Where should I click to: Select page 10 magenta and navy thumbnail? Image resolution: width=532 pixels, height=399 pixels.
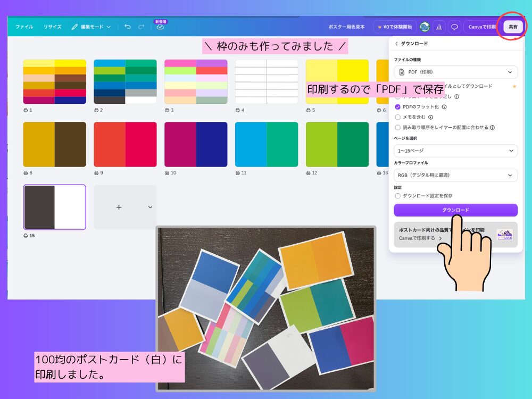click(x=196, y=145)
